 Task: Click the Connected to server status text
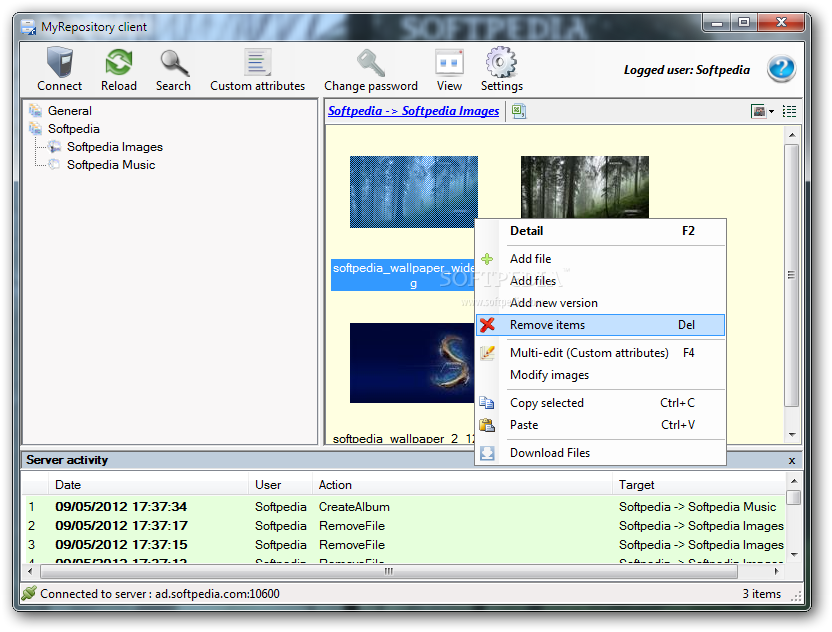(x=160, y=594)
